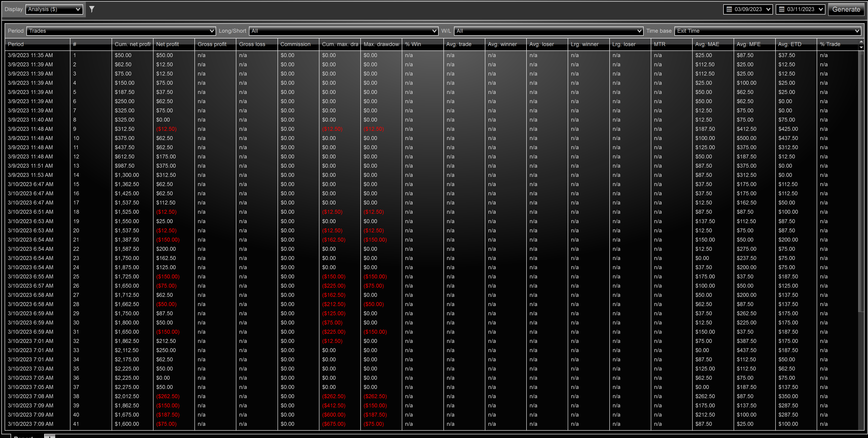Click the Gross loss column header
868x438 pixels.
tap(257, 44)
